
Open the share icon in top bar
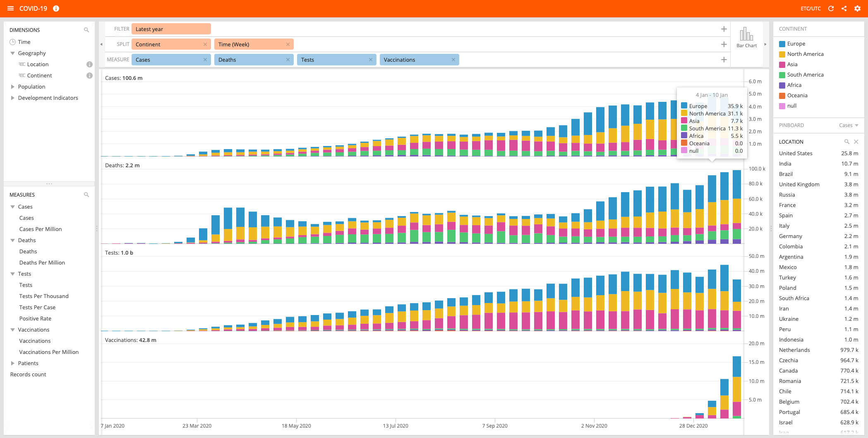point(844,8)
